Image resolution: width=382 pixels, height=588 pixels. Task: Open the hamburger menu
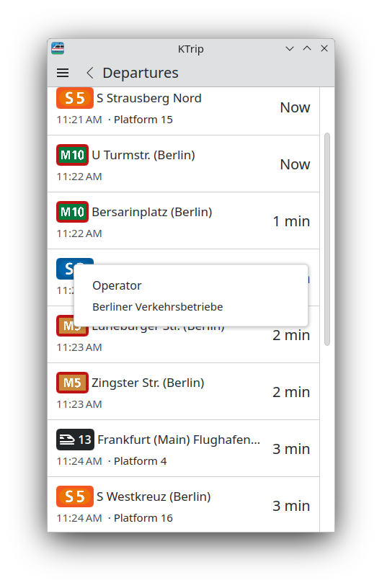pos(63,73)
